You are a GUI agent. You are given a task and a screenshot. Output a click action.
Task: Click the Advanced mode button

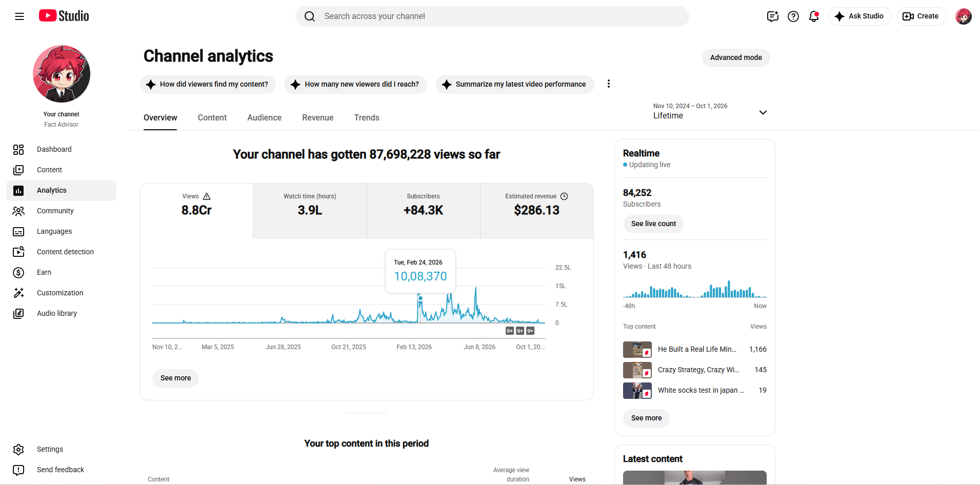[x=736, y=57]
